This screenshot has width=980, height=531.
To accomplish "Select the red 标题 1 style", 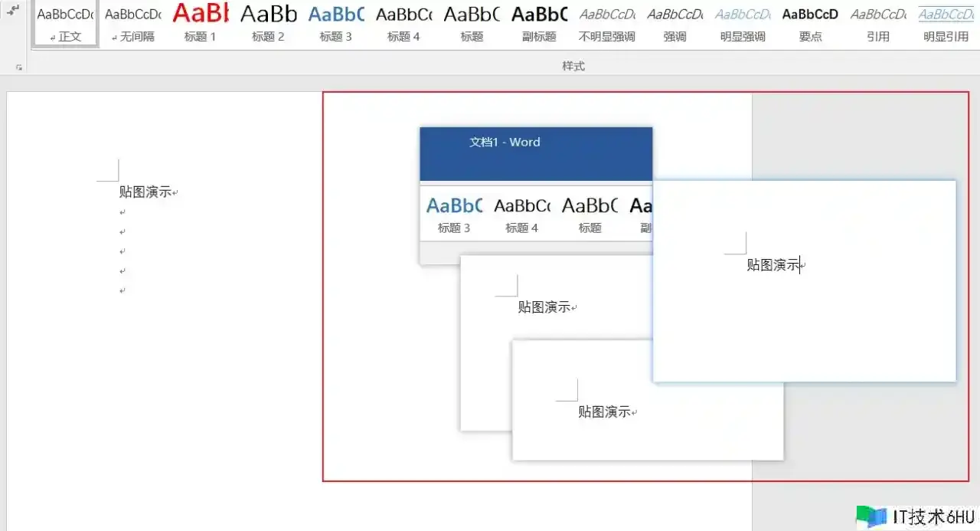I will [201, 23].
